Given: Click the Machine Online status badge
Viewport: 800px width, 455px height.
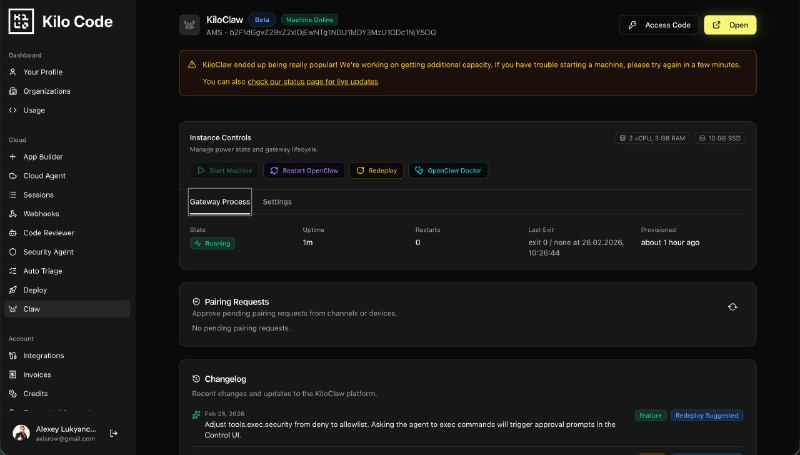Looking at the screenshot, I should (x=309, y=20).
